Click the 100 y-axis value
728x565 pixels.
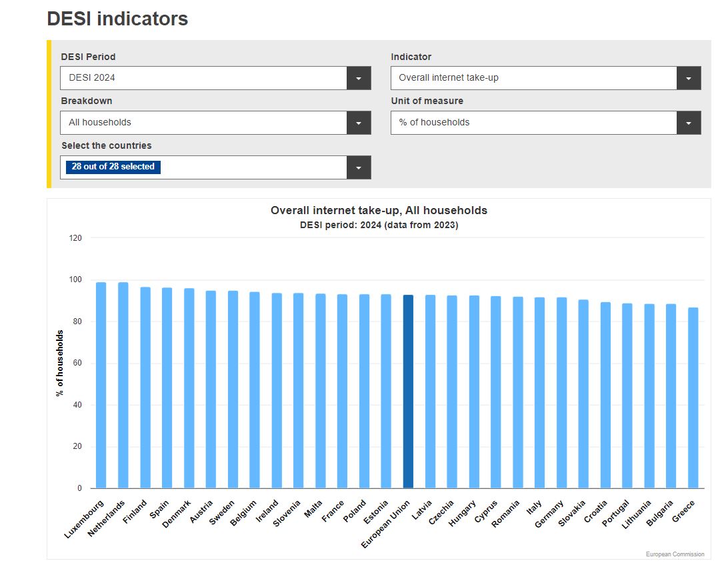75,279
